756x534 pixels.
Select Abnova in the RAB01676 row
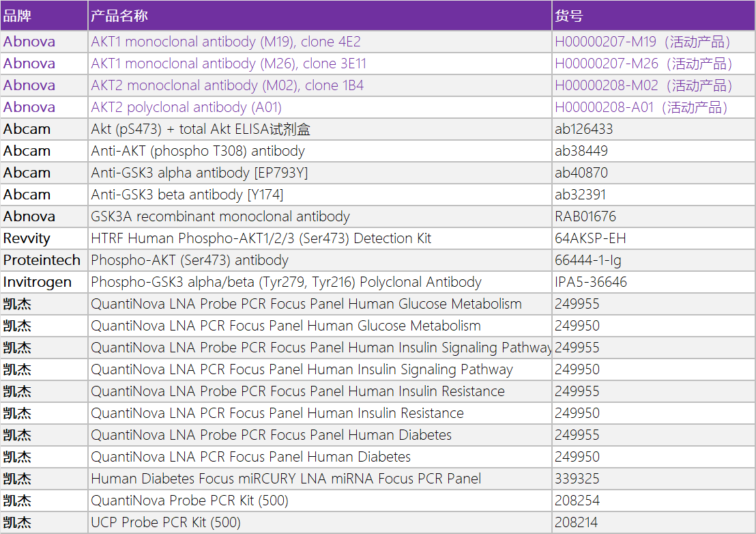(44, 216)
